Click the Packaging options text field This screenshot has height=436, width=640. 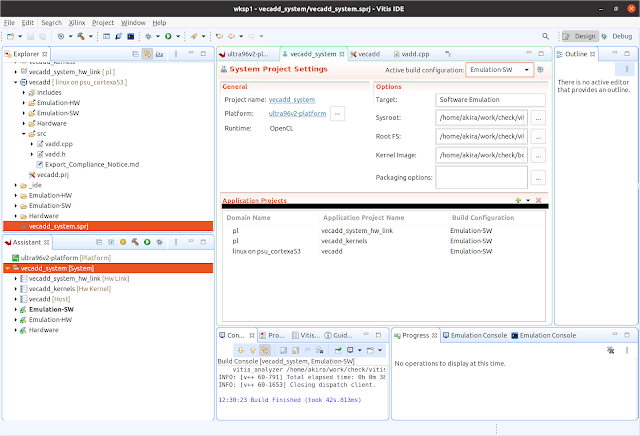(x=482, y=177)
